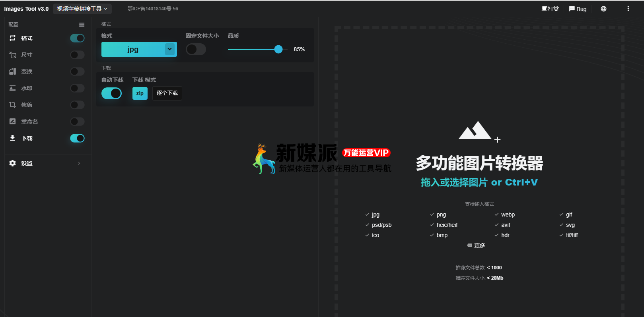Screen dimensions: 644x317
Task: Enable the 重命名 toggle
Action: click(77, 122)
